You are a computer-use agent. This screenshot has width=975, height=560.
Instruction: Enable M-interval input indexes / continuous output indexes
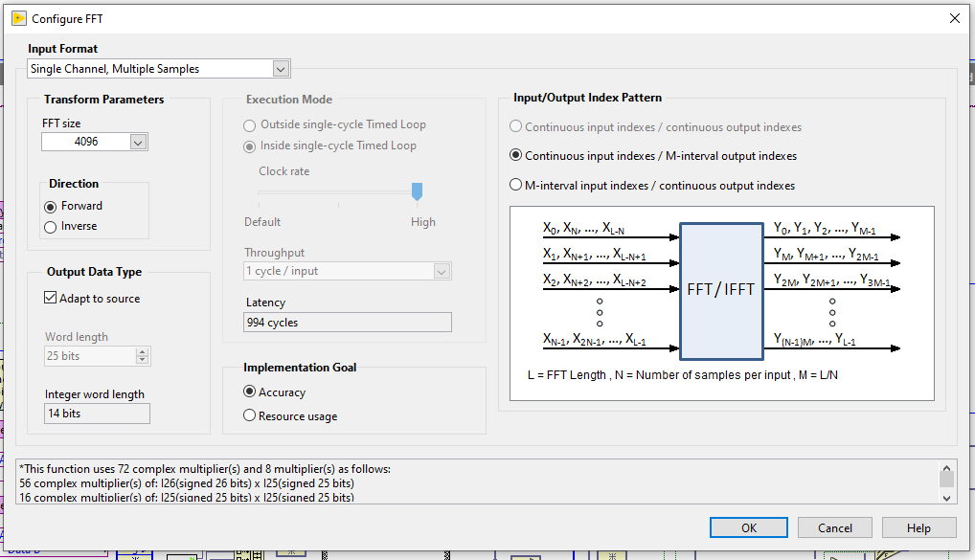click(x=515, y=184)
